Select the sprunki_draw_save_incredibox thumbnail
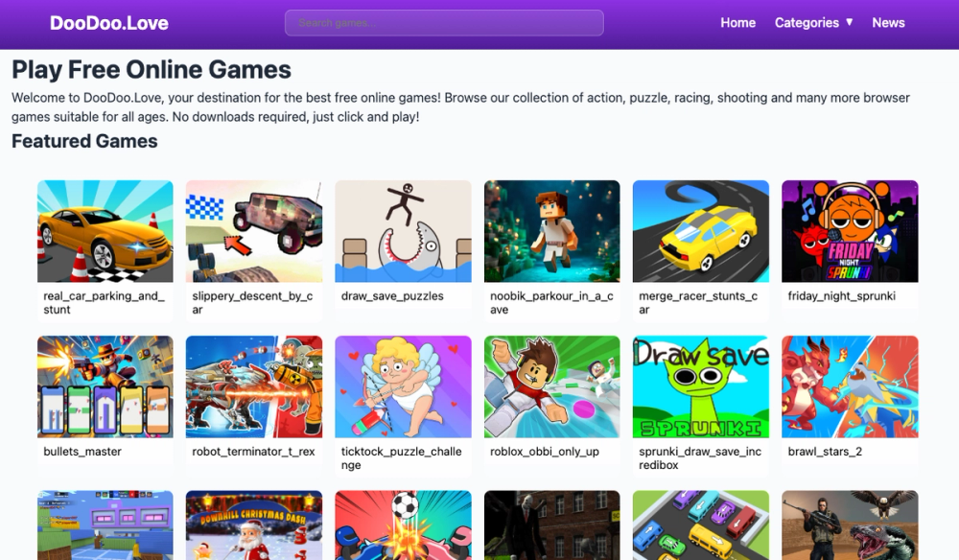Screen dimensions: 959x560 coord(701,386)
